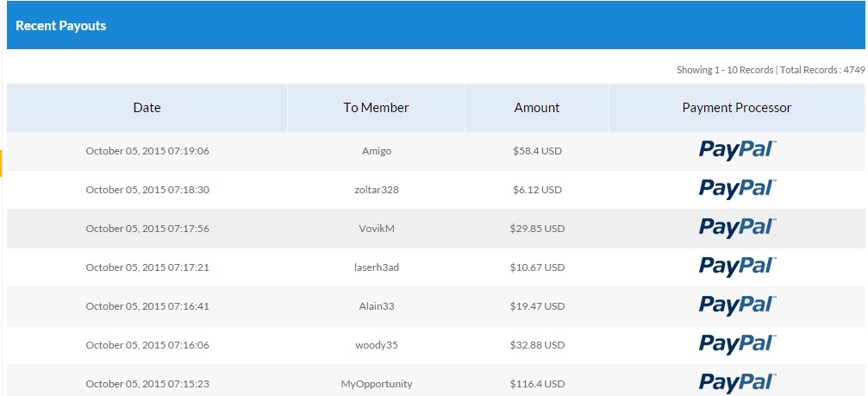Click the Payment Processor column header
This screenshot has width=868, height=396.
(736, 108)
